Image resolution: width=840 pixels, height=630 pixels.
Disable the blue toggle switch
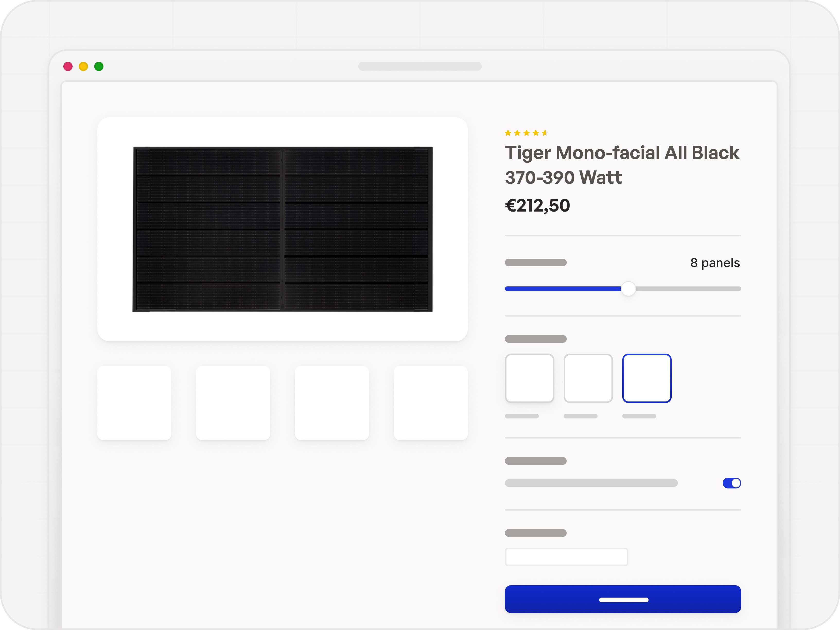click(x=731, y=483)
